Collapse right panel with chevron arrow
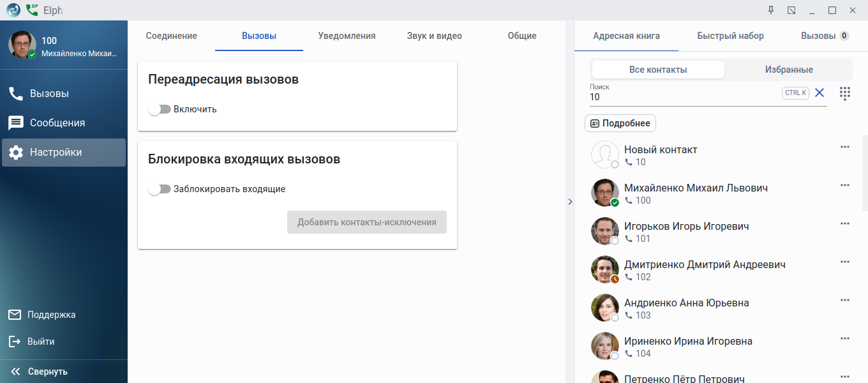The image size is (868, 383). tap(570, 202)
